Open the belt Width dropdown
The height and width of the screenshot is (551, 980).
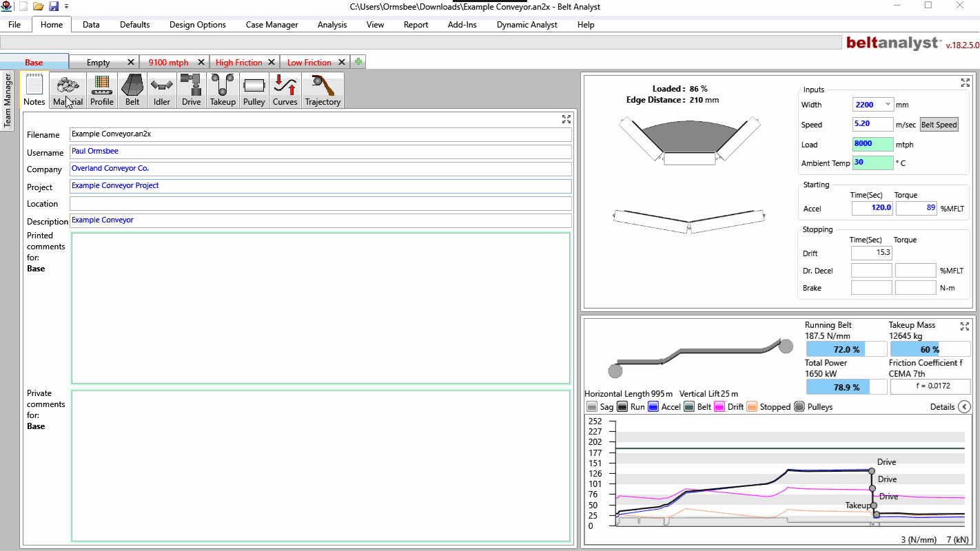click(887, 105)
